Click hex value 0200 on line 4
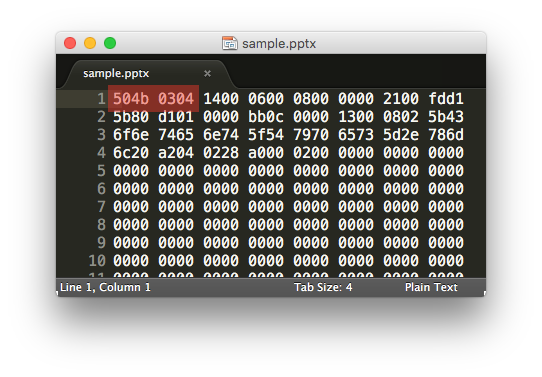Image resolution: width=542 pixels, height=377 pixels. (311, 153)
